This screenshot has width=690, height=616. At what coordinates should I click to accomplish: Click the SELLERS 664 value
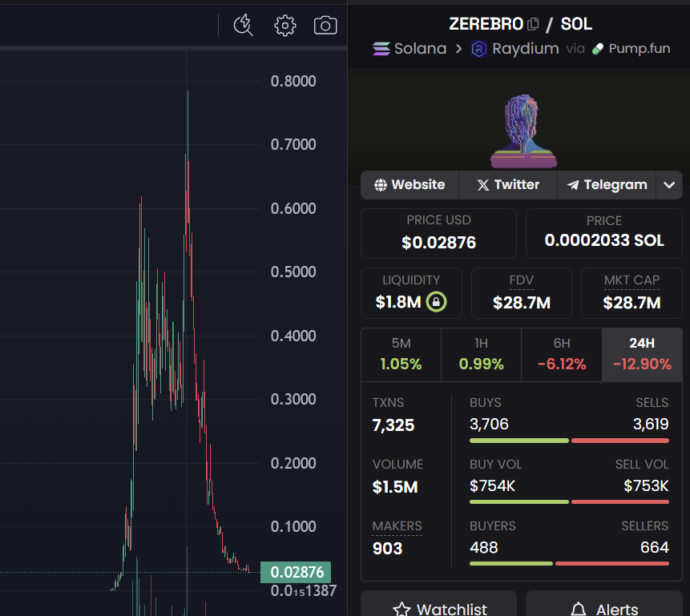655,547
